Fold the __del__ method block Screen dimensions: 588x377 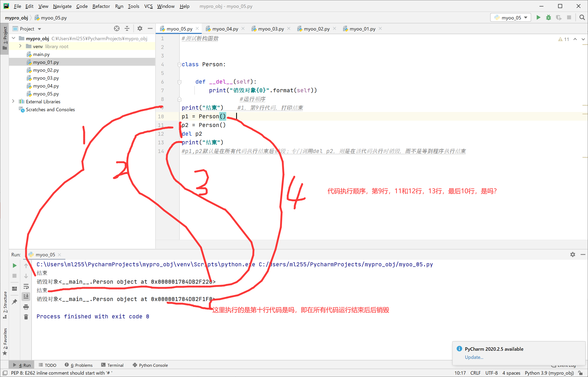179,82
